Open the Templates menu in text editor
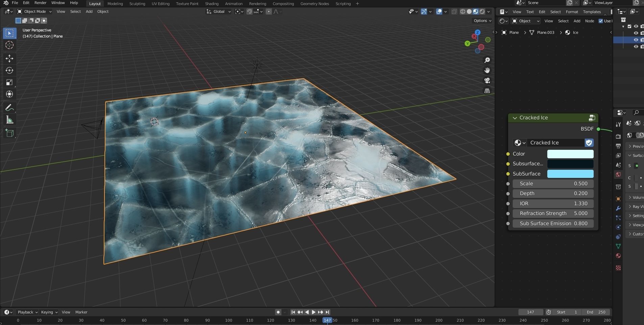Image resolution: width=644 pixels, height=325 pixels. (x=592, y=12)
